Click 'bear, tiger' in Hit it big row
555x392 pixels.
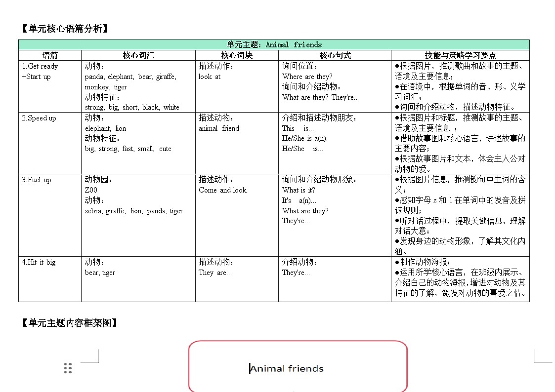(x=100, y=273)
